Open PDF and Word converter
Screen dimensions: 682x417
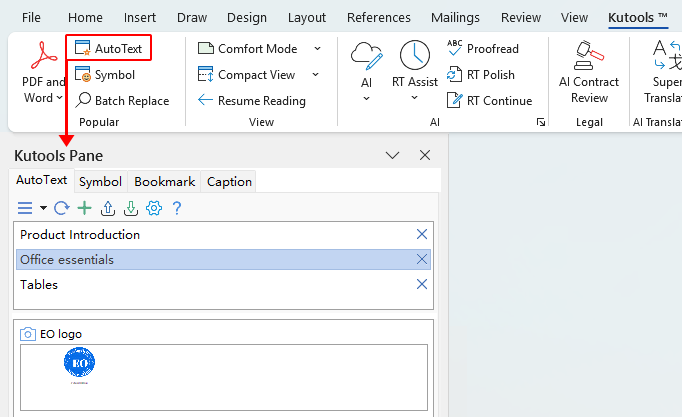pos(43,72)
